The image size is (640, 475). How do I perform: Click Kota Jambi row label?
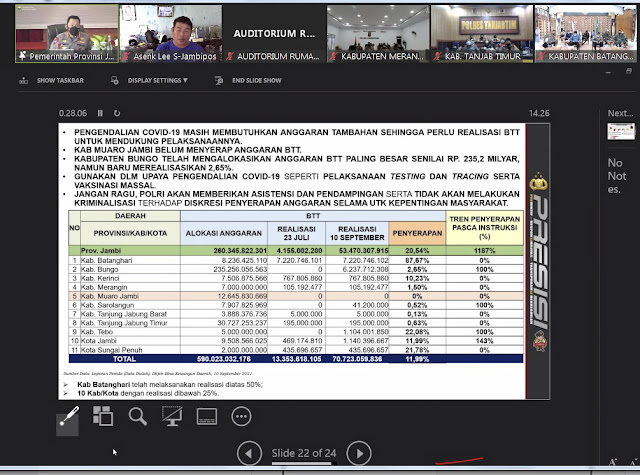tap(99, 341)
